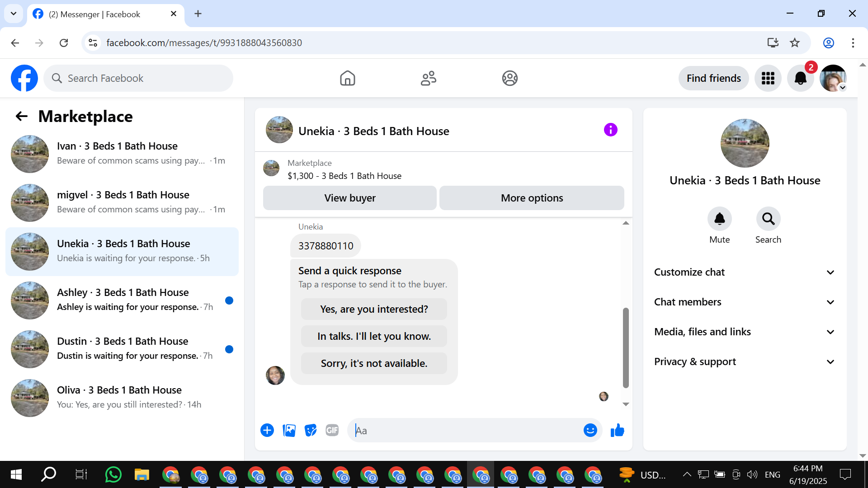This screenshot has width=868, height=488.
Task: Open notifications bell with 2 alerts
Action: [x=800, y=78]
